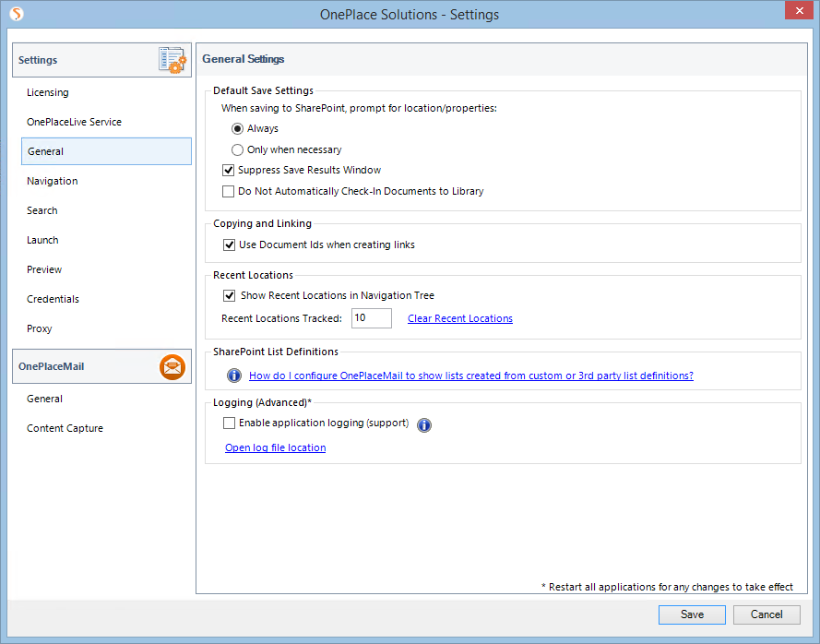Enable application logging checkbox
This screenshot has width=820, height=644.
[x=229, y=423]
